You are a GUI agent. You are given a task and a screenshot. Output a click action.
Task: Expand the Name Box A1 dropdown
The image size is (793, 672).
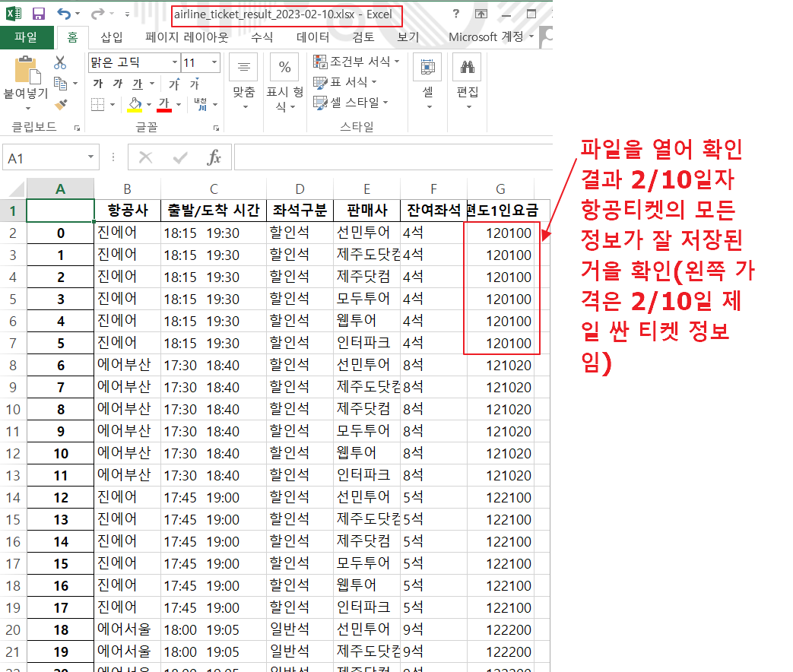[x=90, y=157]
